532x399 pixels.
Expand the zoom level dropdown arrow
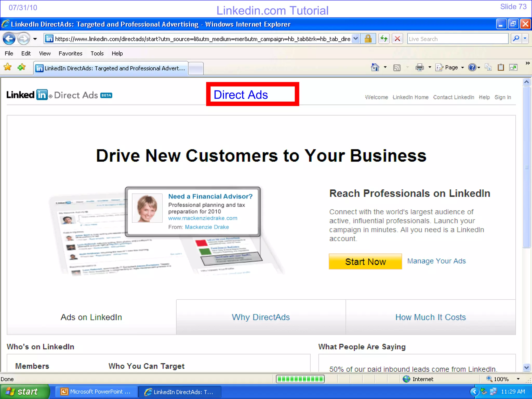pos(518,379)
